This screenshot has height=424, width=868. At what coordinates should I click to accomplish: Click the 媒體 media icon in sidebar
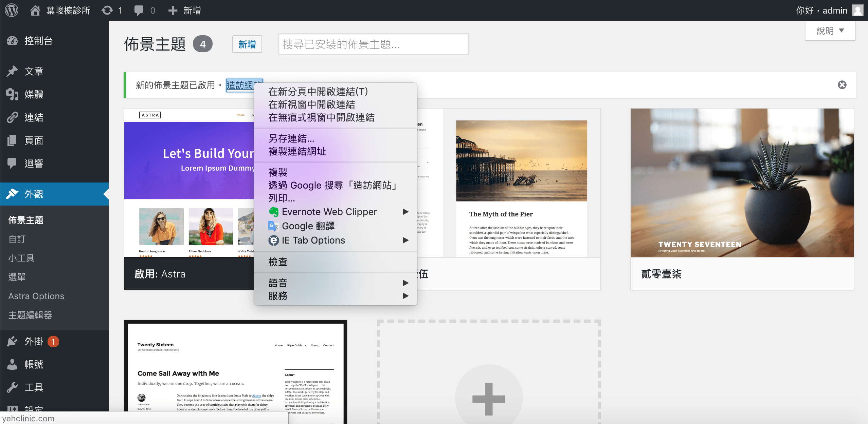click(x=12, y=94)
